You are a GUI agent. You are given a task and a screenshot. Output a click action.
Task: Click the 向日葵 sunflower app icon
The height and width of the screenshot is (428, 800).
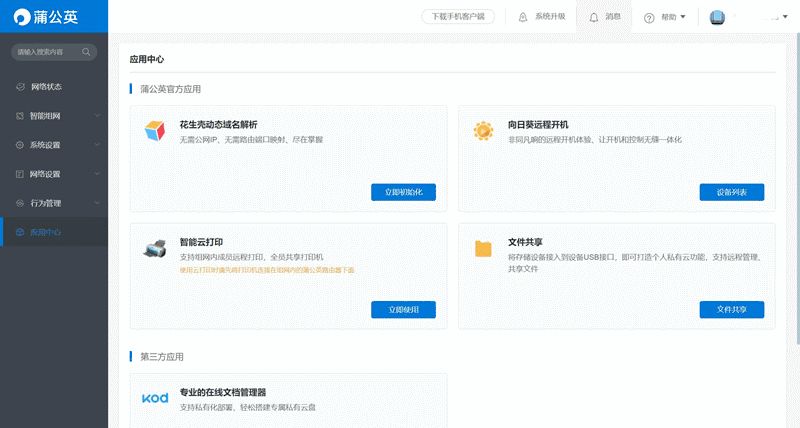tap(483, 131)
